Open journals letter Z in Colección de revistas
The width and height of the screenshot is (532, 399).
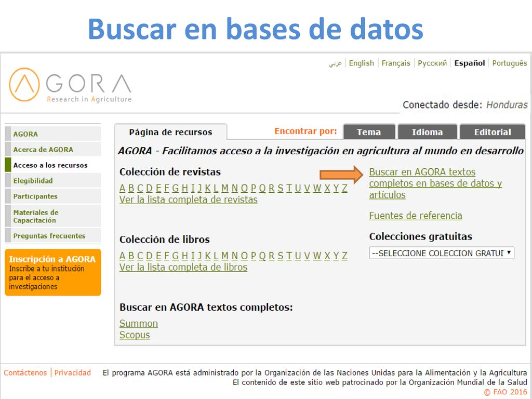coord(344,188)
